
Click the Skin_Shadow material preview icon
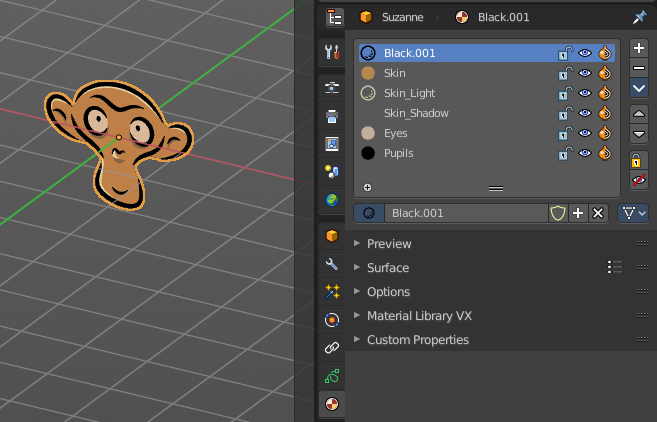tap(368, 113)
